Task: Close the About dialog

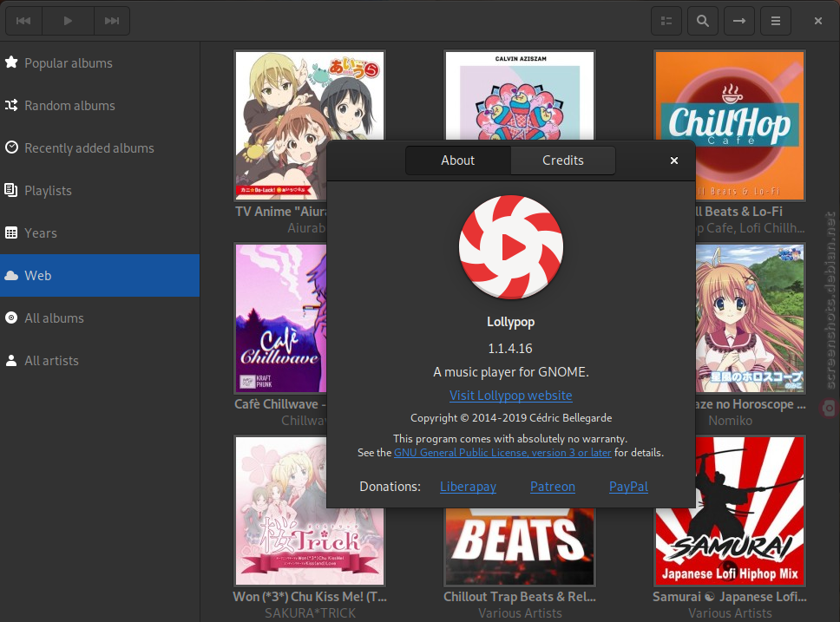Action: 674,160
